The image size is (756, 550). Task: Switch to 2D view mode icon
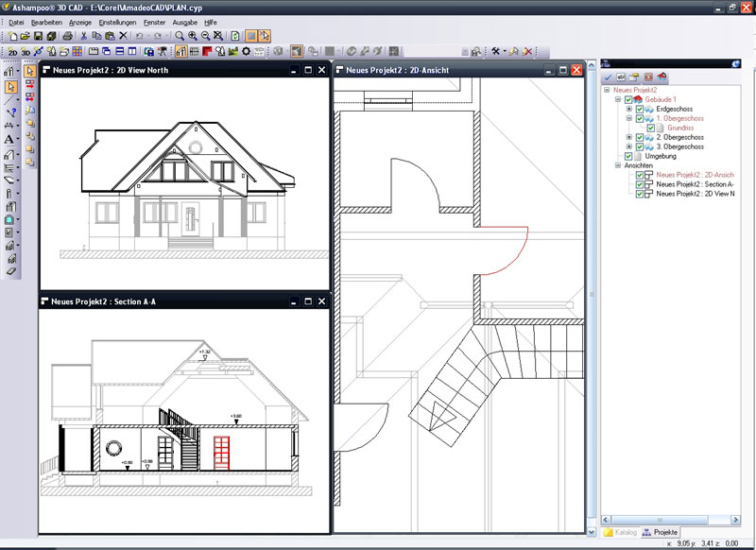[13, 50]
